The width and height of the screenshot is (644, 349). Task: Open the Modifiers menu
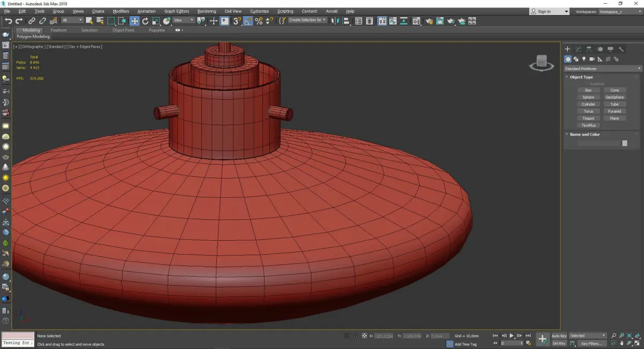point(121,11)
